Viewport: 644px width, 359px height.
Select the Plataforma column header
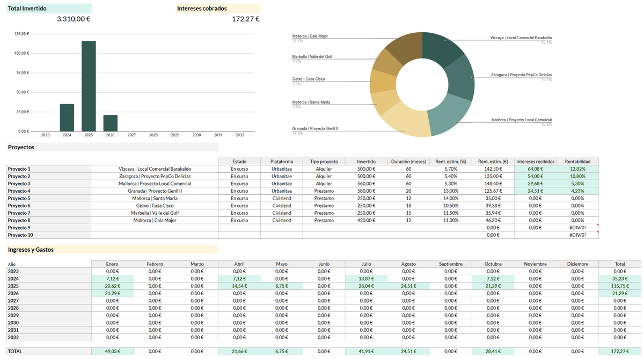pyautogui.click(x=282, y=162)
